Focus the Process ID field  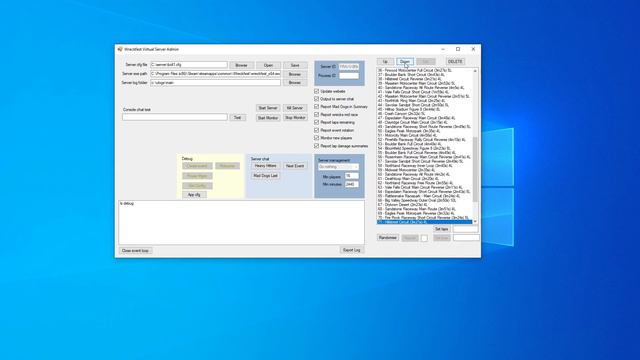click(x=349, y=76)
